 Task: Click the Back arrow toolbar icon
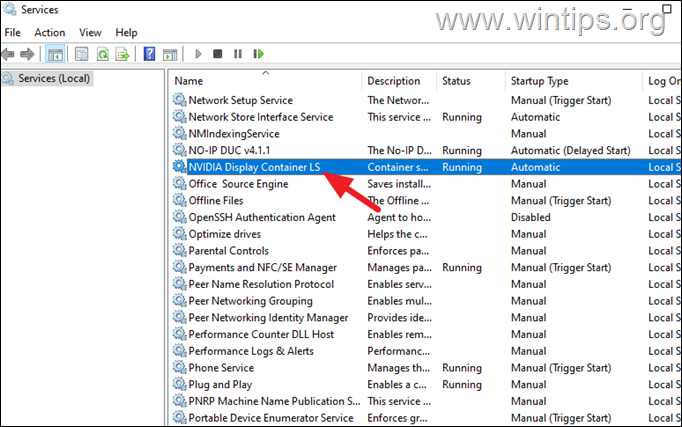tap(8, 54)
